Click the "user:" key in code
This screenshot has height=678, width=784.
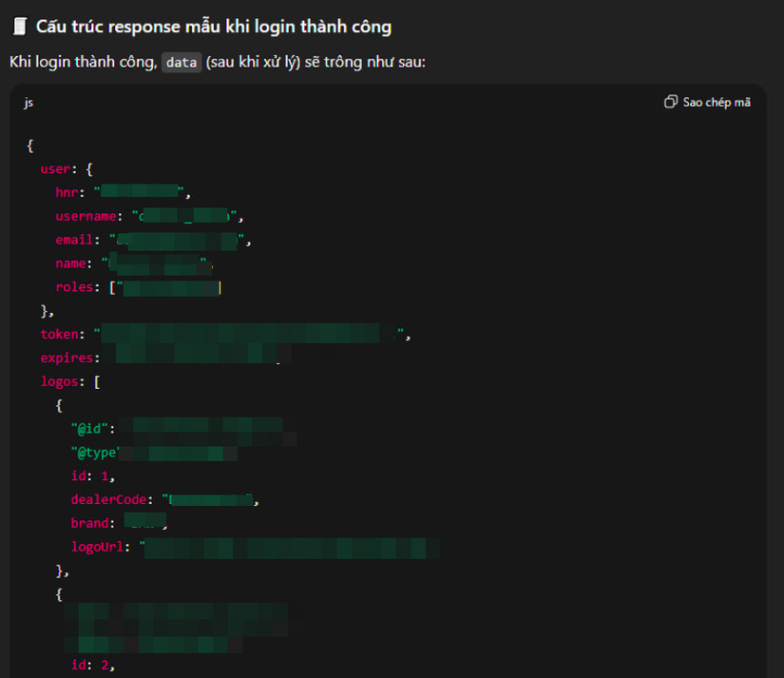(x=56, y=169)
